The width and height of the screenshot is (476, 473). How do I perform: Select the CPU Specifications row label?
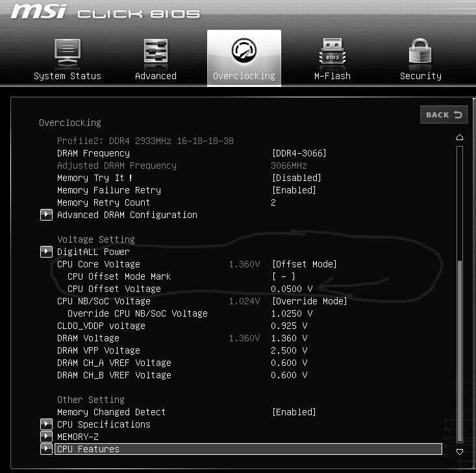(x=103, y=424)
